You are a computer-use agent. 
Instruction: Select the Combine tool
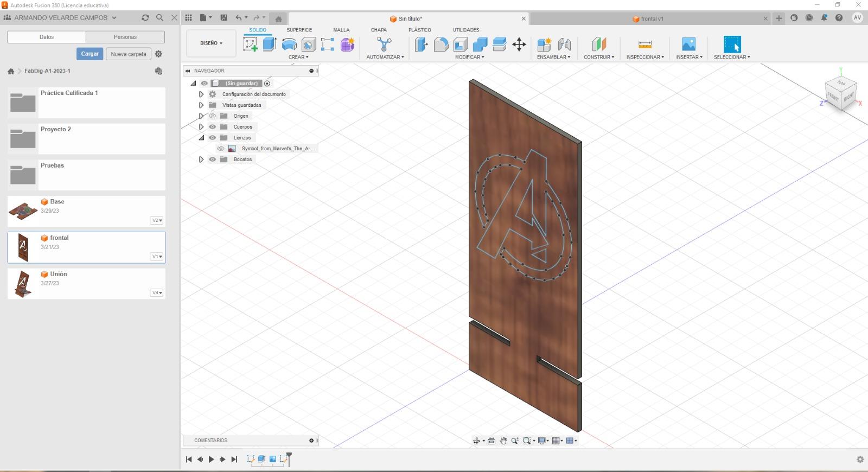[x=480, y=44]
